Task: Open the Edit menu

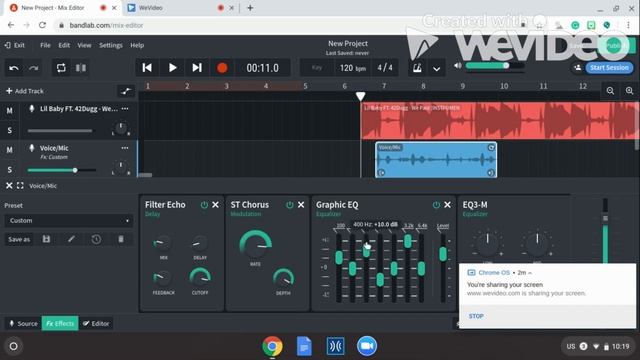Action: click(x=64, y=45)
